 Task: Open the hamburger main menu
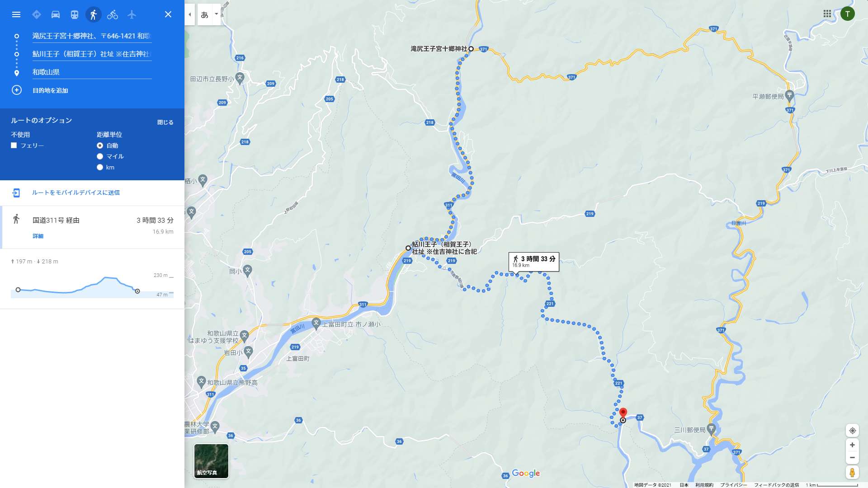point(16,14)
